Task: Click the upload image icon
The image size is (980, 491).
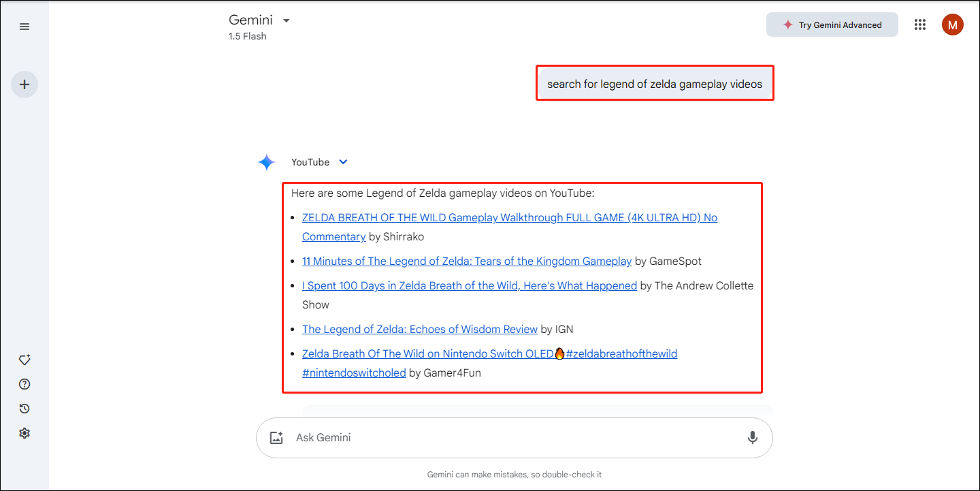Action: pos(276,438)
